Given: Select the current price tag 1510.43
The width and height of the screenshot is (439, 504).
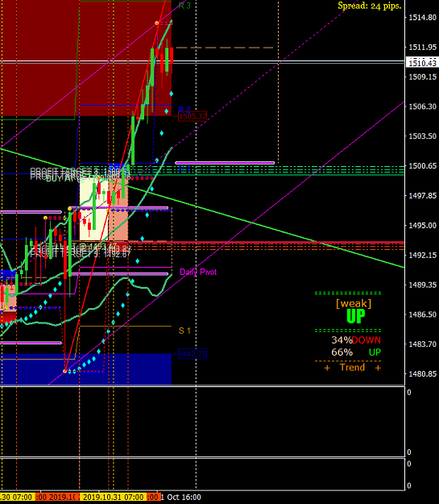Looking at the screenshot, I should [x=422, y=63].
